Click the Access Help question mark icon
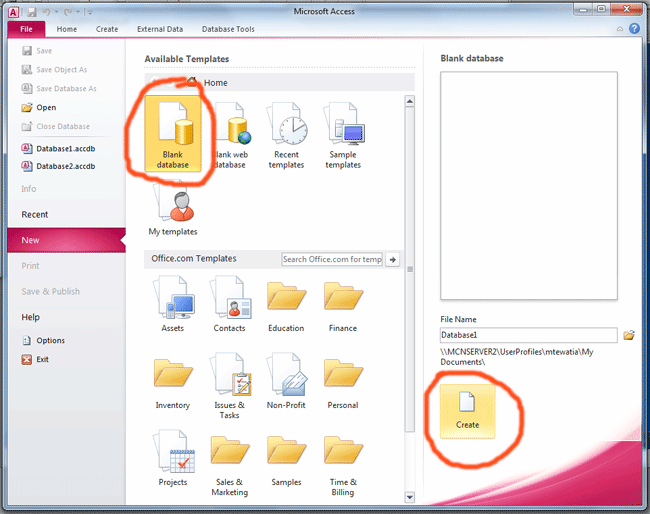 (634, 28)
